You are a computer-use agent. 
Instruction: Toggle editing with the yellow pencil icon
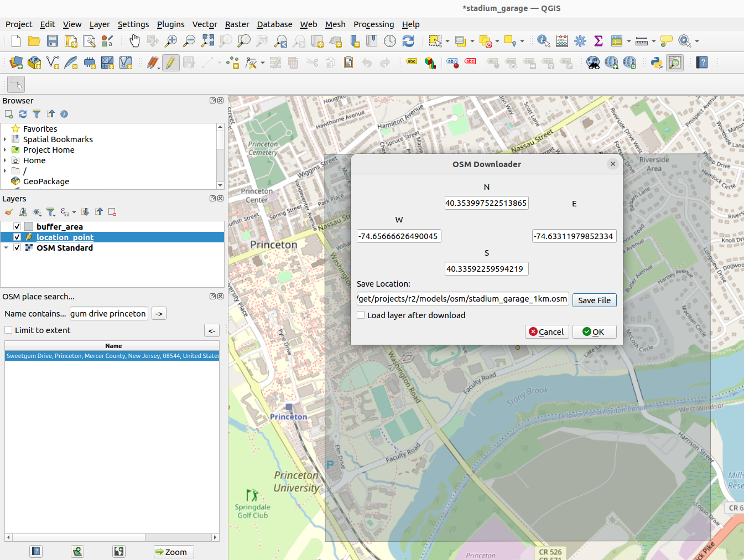coord(170,63)
